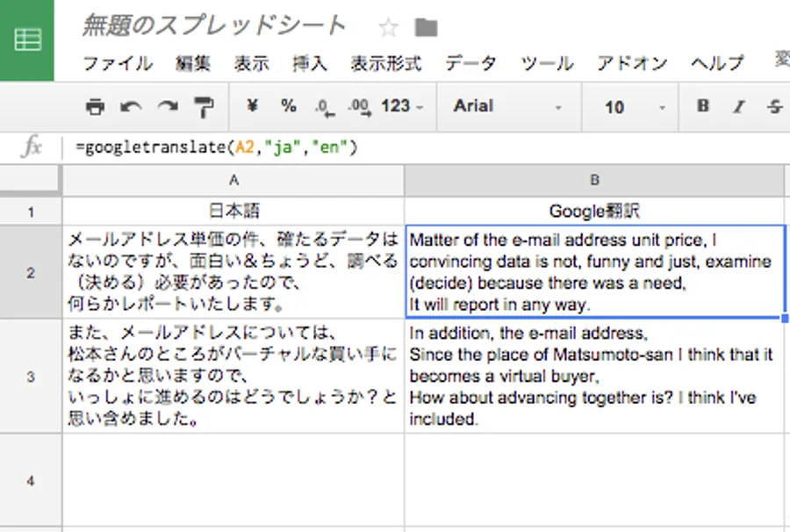Toggle strikethrough formatting
This screenshot has width=790, height=532.
point(775,106)
